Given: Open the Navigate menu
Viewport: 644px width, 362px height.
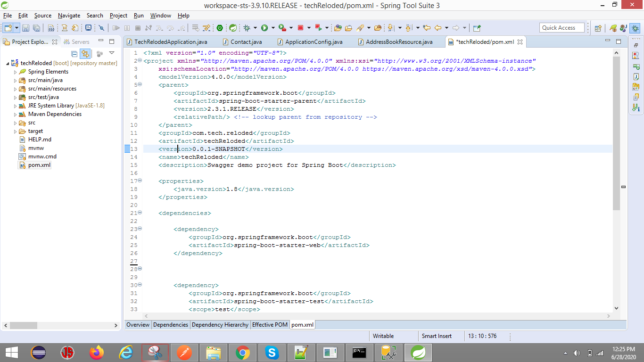Looking at the screenshot, I should pos(69,16).
